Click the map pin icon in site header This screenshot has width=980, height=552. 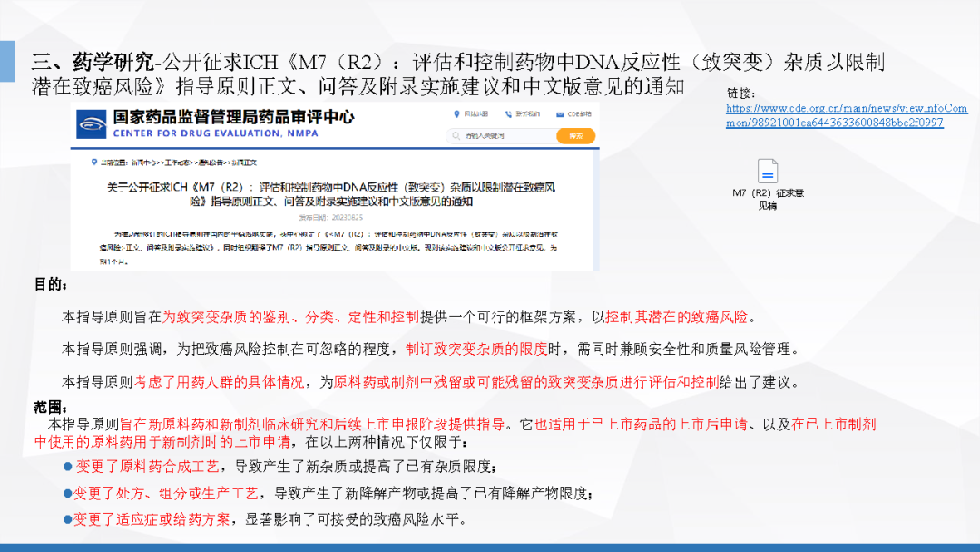coord(455,114)
